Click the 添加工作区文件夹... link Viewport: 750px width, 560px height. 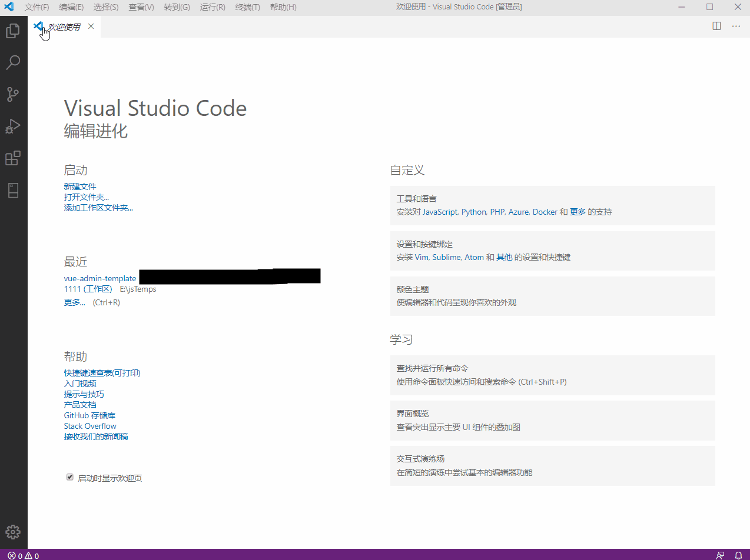98,208
